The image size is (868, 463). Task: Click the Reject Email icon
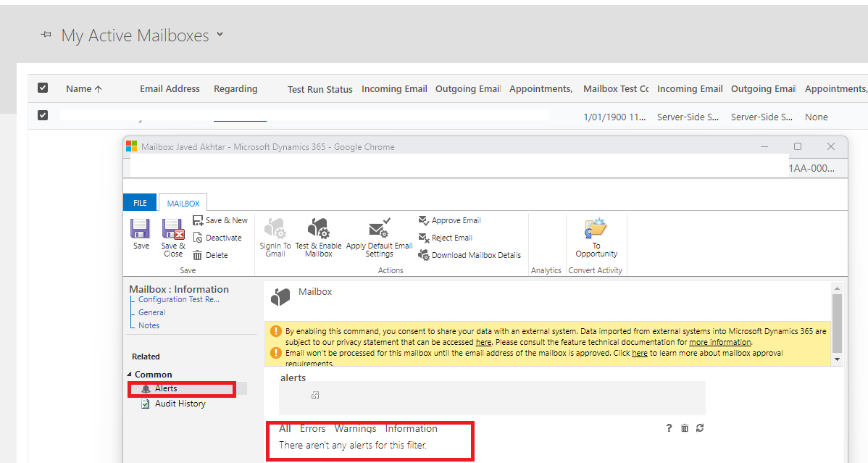(x=445, y=237)
